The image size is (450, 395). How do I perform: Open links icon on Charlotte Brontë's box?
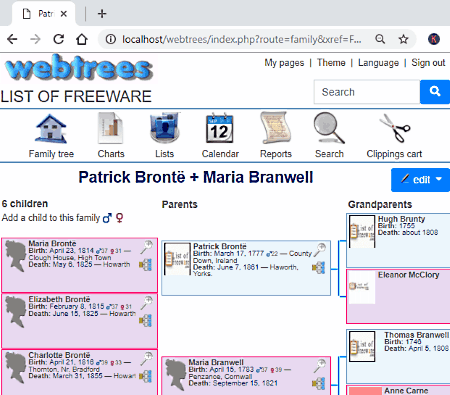[146, 376]
